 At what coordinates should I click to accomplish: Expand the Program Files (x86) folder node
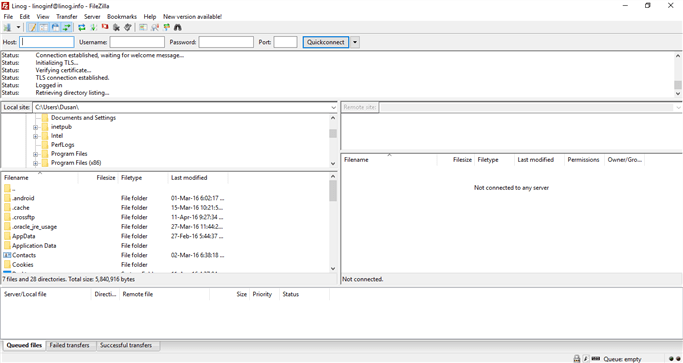36,163
